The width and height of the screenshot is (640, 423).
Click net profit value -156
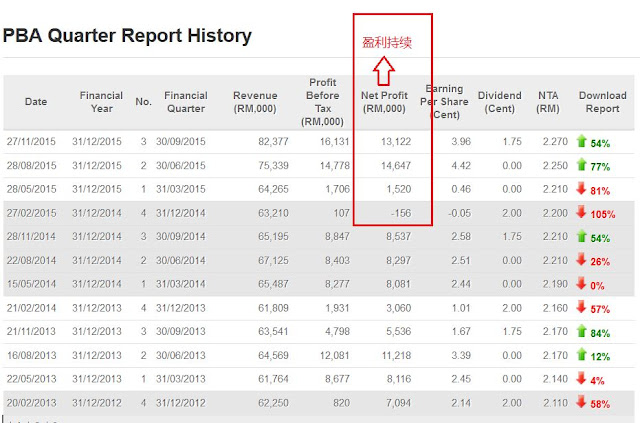(401, 213)
